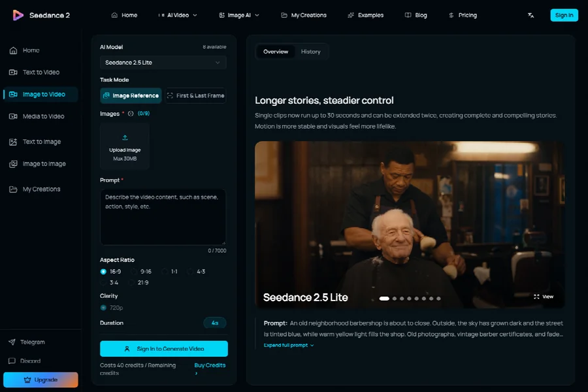Click the barbershop preview video thumbnail
Image resolution: width=588 pixels, height=392 pixels.
[x=410, y=225]
